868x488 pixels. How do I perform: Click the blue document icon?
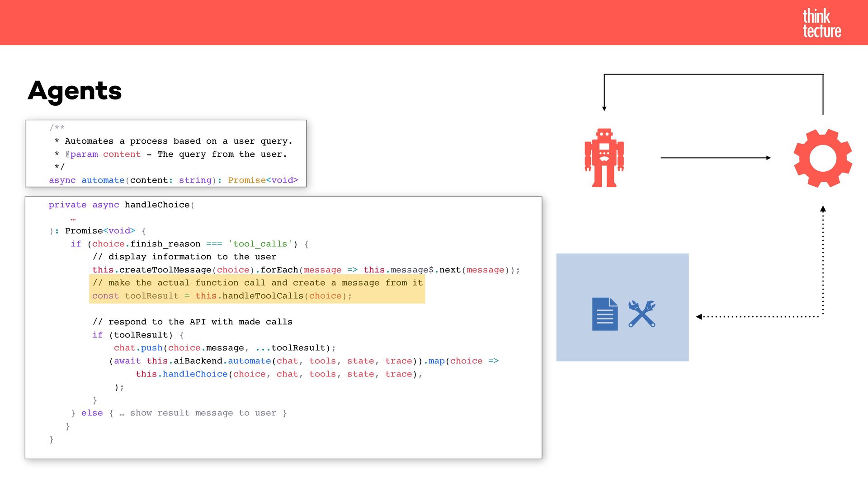(x=604, y=314)
